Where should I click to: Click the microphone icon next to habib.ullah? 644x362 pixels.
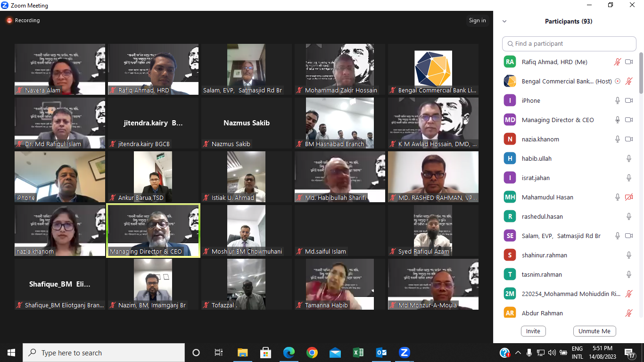(628, 158)
